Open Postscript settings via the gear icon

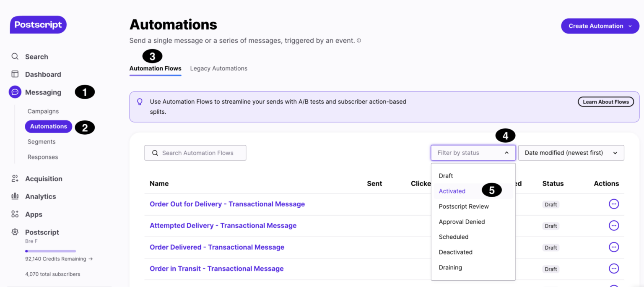click(x=15, y=232)
